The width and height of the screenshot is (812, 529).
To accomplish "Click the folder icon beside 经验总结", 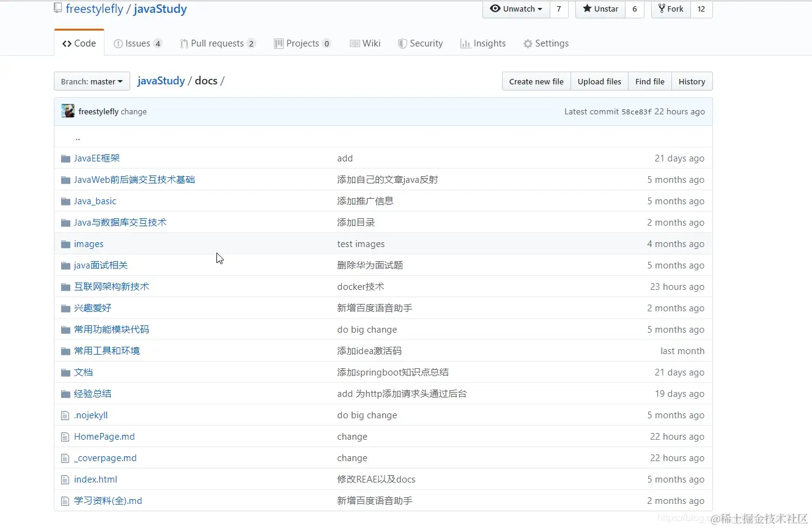I will click(65, 394).
